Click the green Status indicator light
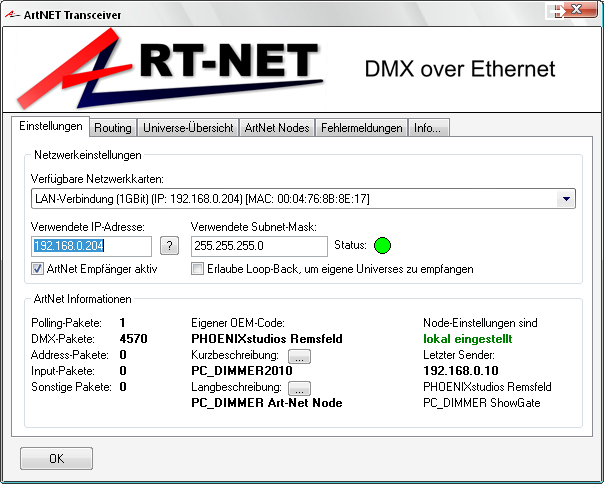The image size is (604, 484). [x=382, y=245]
